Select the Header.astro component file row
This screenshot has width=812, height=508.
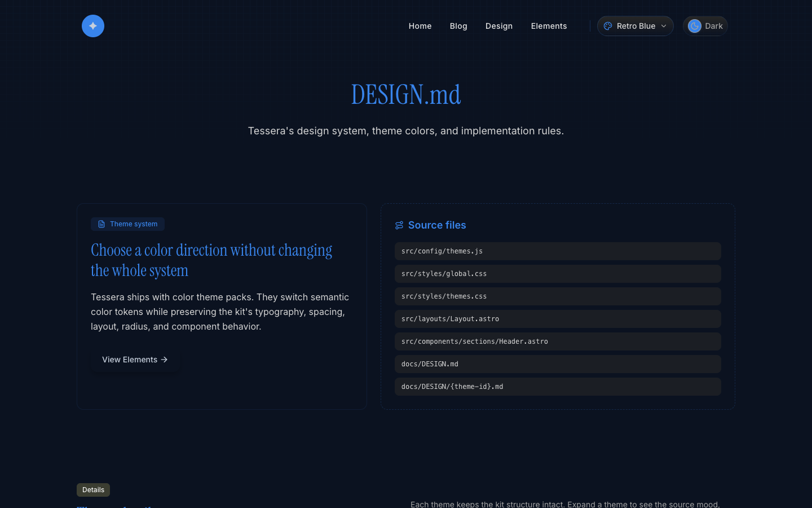(x=558, y=341)
